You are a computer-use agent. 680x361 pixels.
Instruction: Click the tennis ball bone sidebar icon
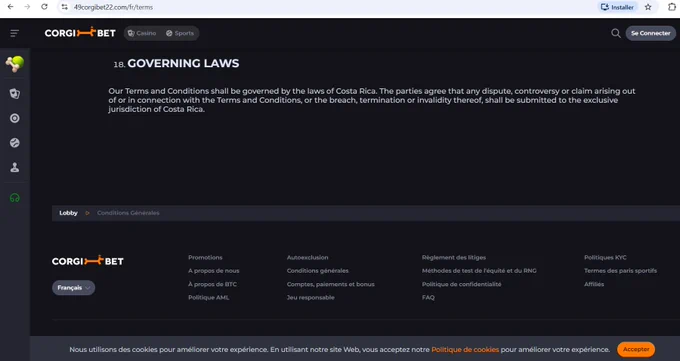(x=15, y=63)
